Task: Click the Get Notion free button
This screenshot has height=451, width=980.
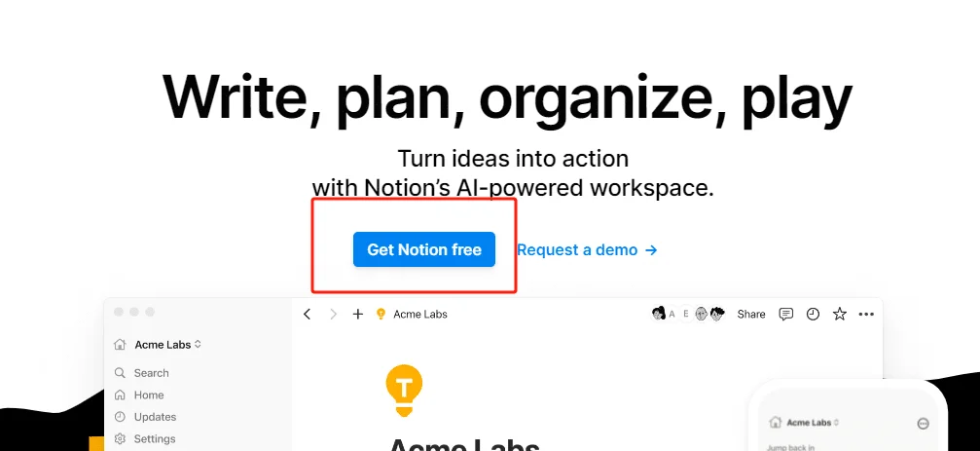Action: coord(423,249)
